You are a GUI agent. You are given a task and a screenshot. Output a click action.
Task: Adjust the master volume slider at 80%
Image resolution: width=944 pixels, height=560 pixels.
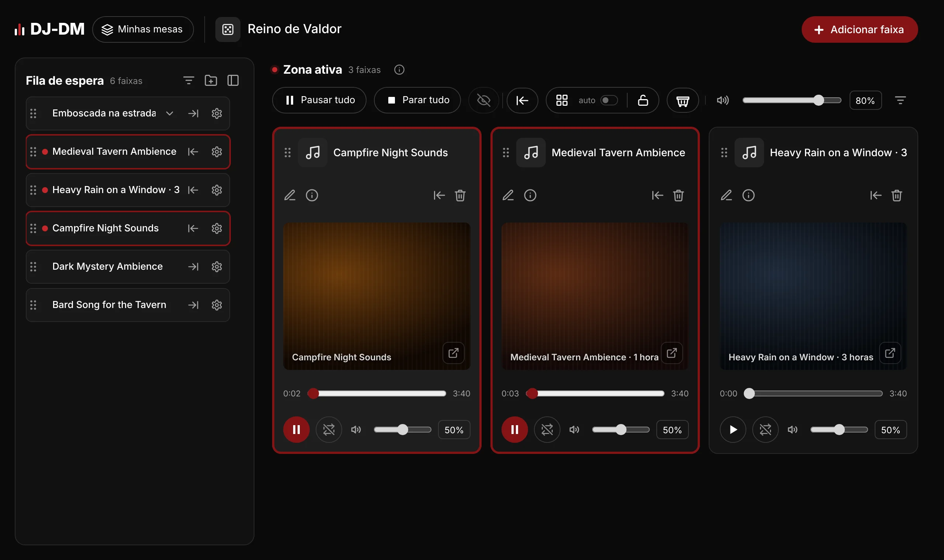791,100
